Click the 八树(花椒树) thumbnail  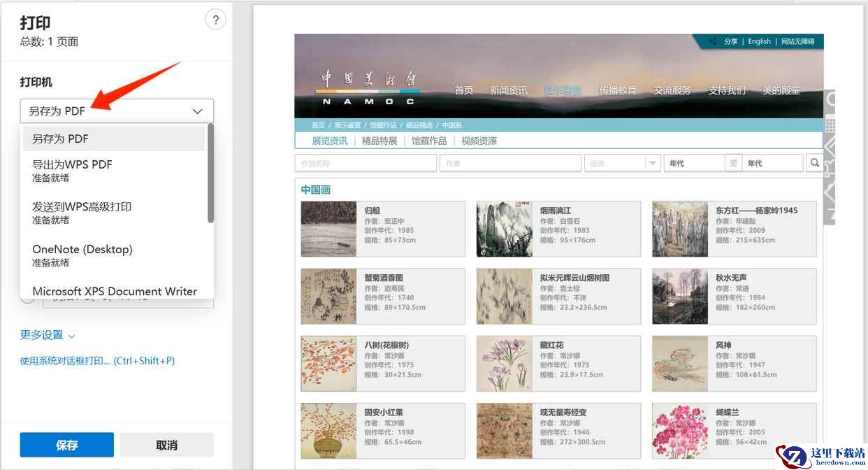(x=328, y=364)
